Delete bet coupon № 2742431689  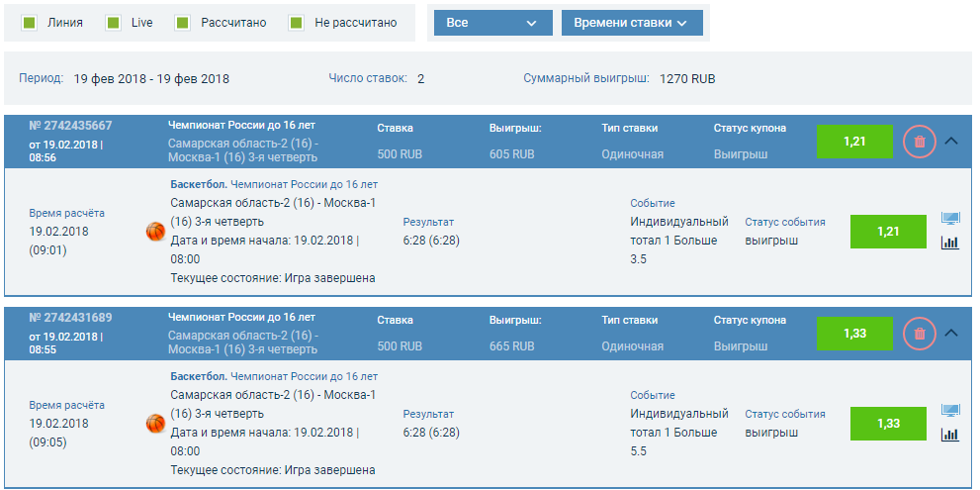(x=920, y=334)
